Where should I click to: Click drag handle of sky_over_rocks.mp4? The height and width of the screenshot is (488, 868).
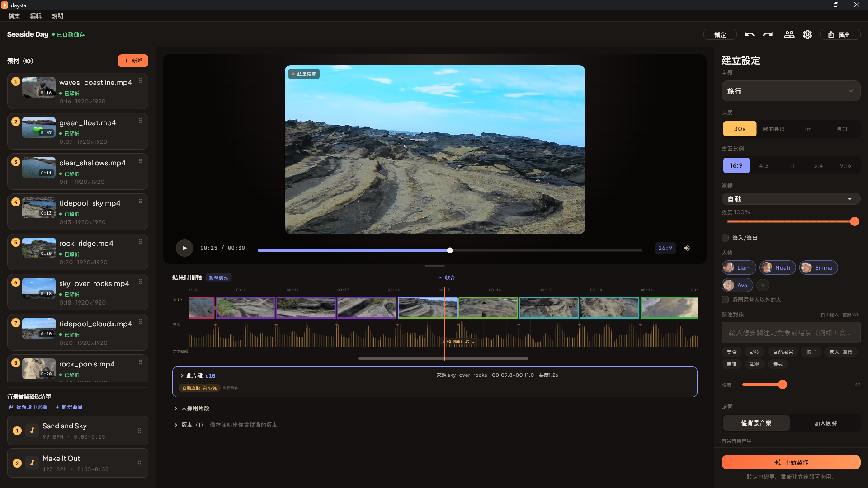tap(141, 282)
